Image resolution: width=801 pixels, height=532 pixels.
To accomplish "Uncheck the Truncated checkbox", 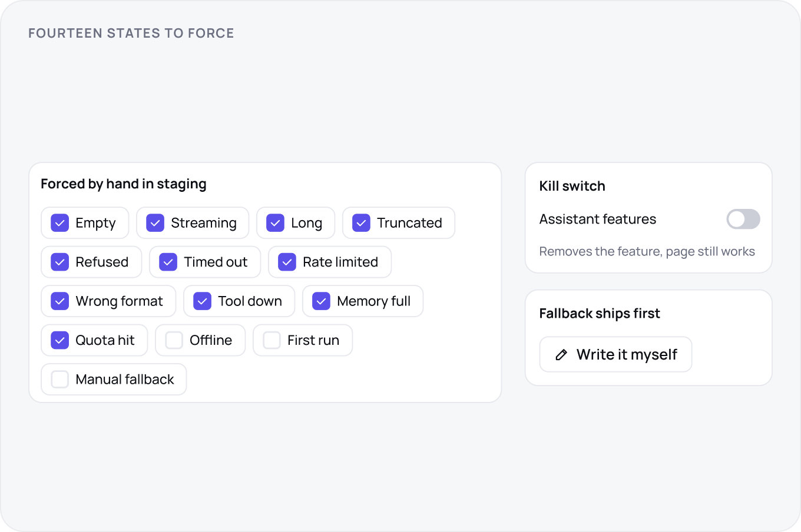I will [x=362, y=223].
